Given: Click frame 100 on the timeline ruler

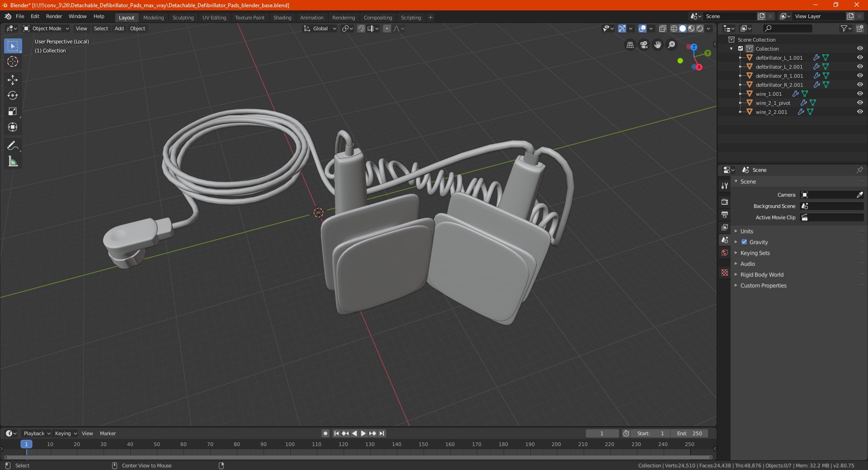Looking at the screenshot, I should click(290, 444).
